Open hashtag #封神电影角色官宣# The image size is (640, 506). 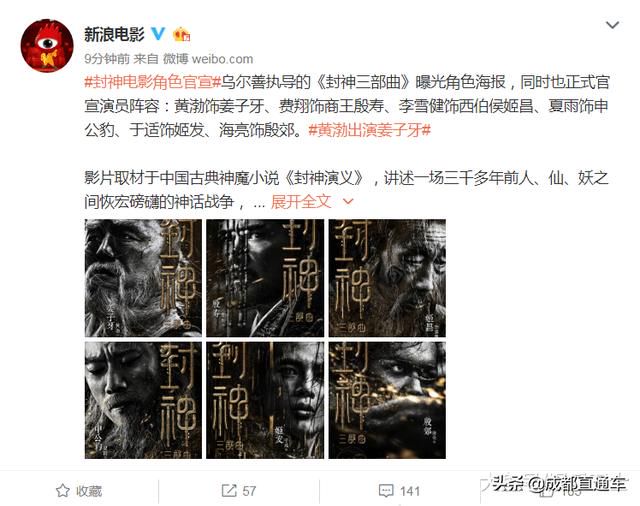point(152,82)
